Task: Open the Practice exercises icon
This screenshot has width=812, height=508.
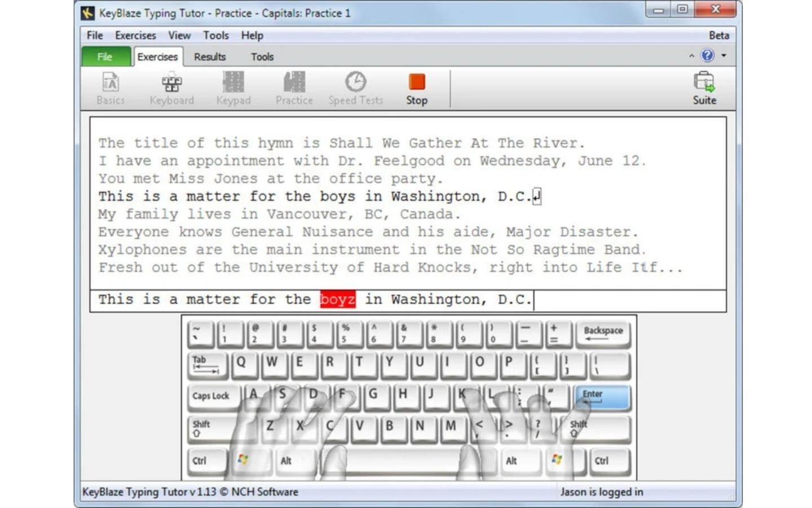Action: (294, 89)
